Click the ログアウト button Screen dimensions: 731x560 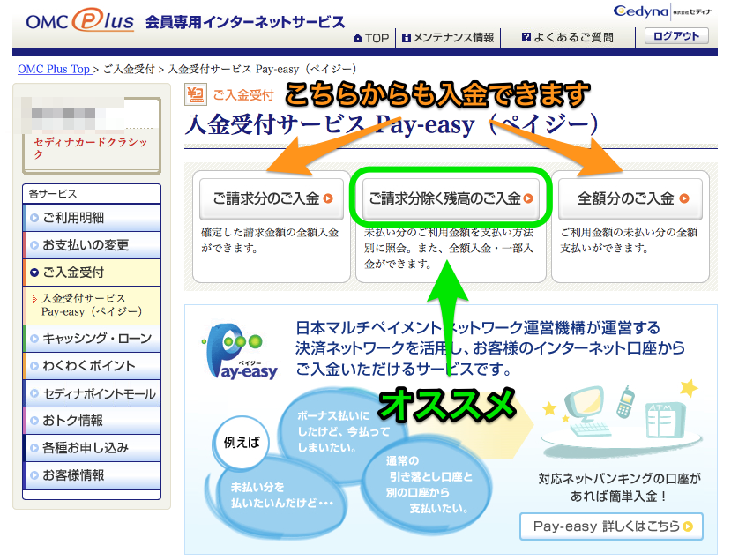point(676,36)
